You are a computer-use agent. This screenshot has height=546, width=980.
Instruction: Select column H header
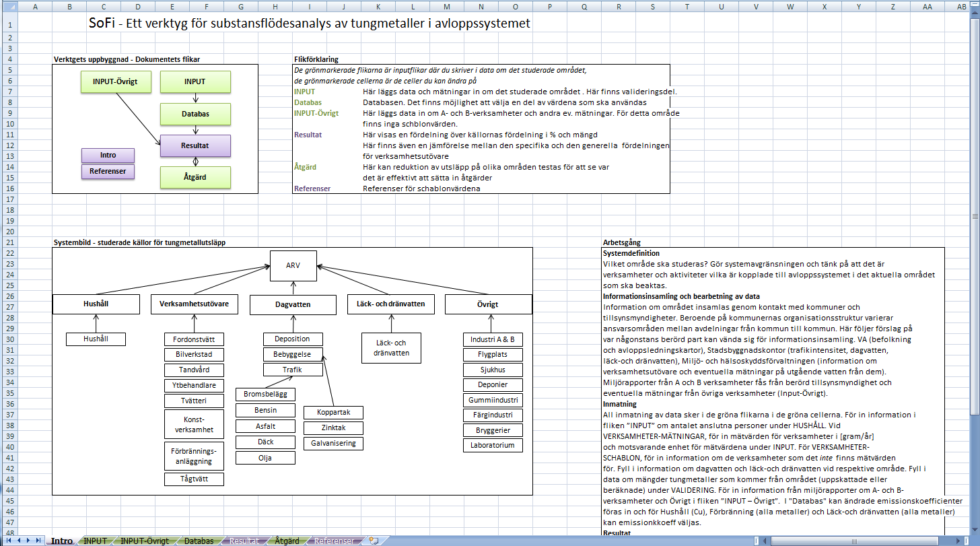[x=276, y=6]
